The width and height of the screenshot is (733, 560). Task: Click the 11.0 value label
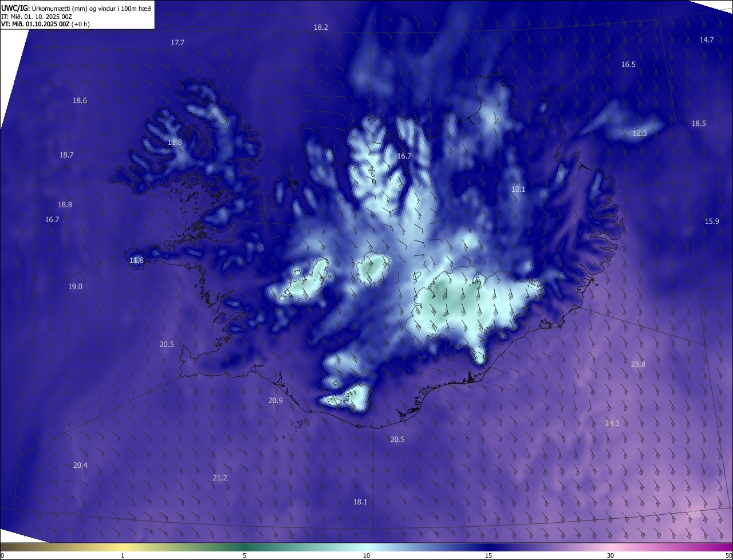pos(492,119)
